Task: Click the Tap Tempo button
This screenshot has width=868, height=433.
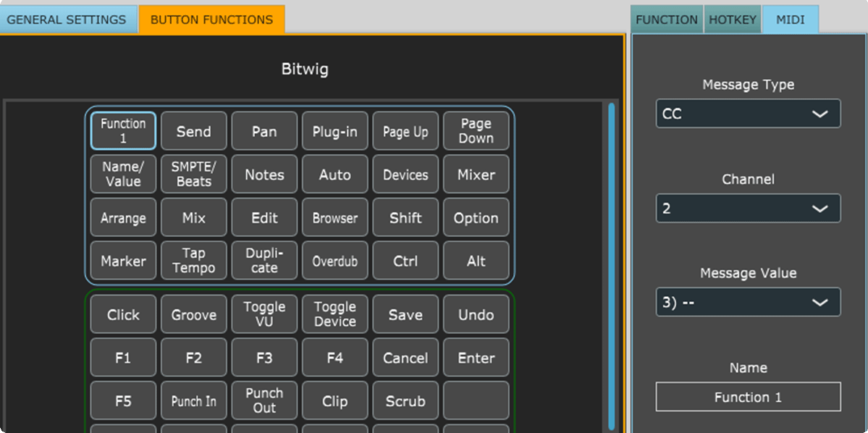Action: coord(193,260)
